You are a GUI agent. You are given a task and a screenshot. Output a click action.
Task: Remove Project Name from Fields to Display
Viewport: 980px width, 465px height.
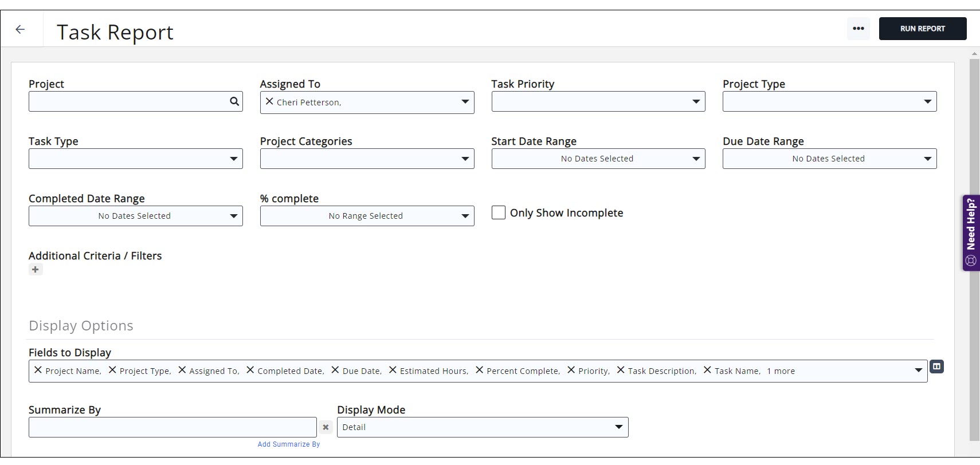[x=38, y=370]
